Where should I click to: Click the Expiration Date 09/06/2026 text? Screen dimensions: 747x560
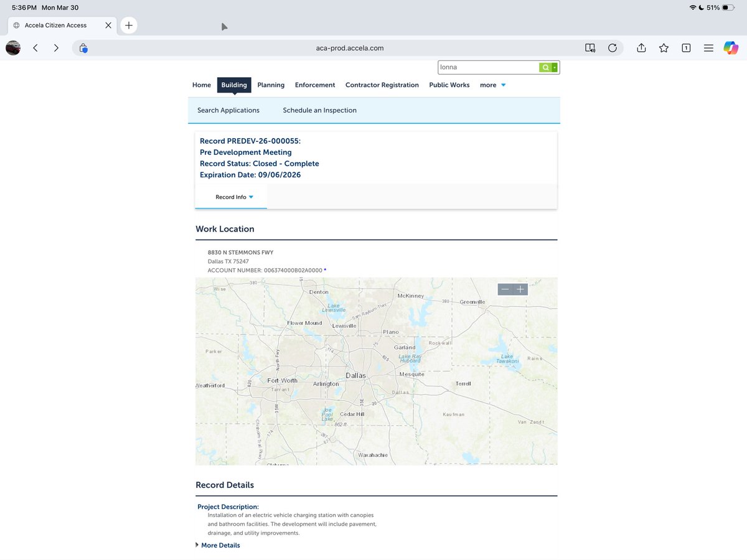pos(250,175)
